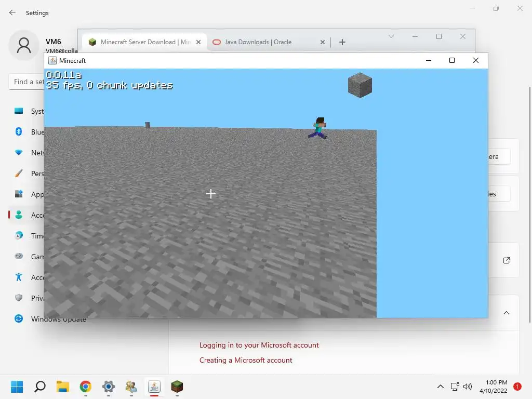Open Chrome tab search dropdown chevron
This screenshot has width=532, height=399.
(391, 36)
